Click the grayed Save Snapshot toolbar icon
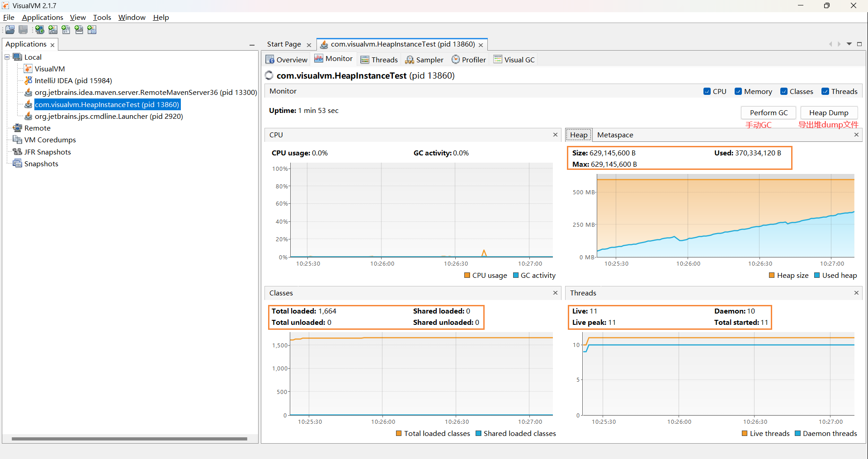 point(23,30)
